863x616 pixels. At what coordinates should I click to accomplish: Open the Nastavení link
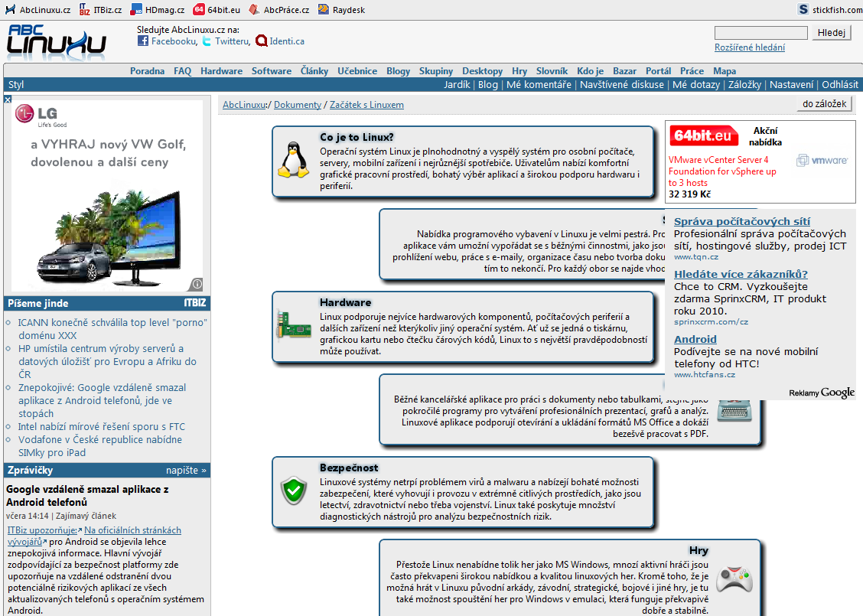pyautogui.click(x=791, y=84)
